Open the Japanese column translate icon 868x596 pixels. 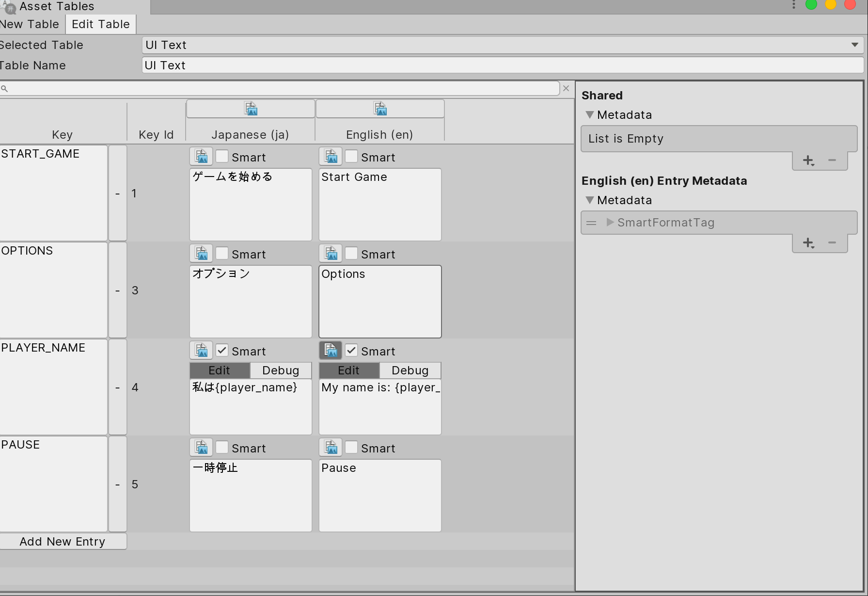pos(251,108)
